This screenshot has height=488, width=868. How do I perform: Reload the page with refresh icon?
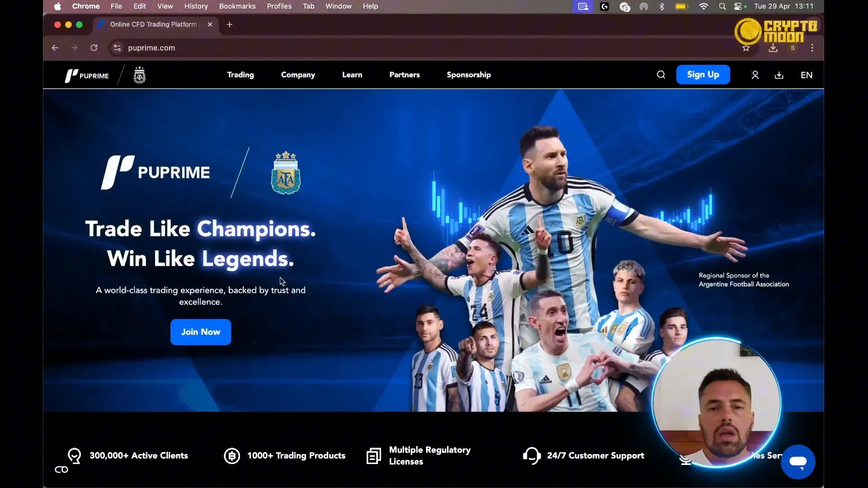point(94,48)
